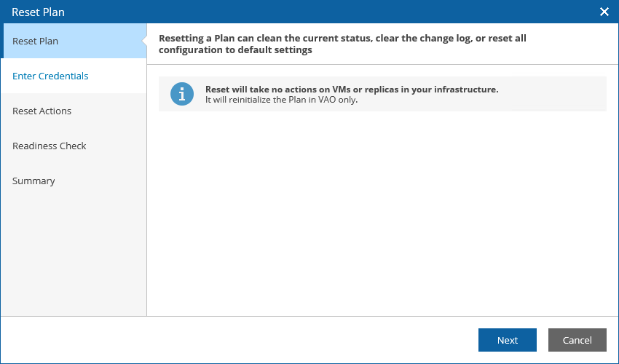Jump to the Summary step
619x364 pixels.
point(33,181)
